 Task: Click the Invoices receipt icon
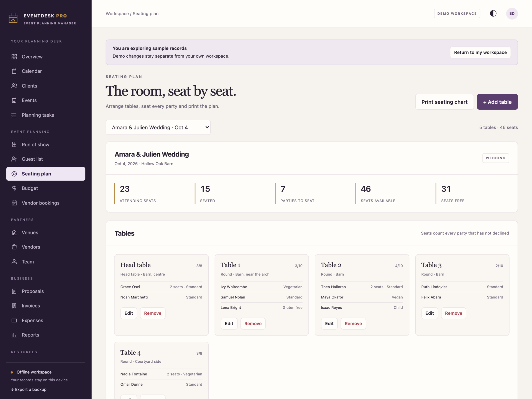14,306
